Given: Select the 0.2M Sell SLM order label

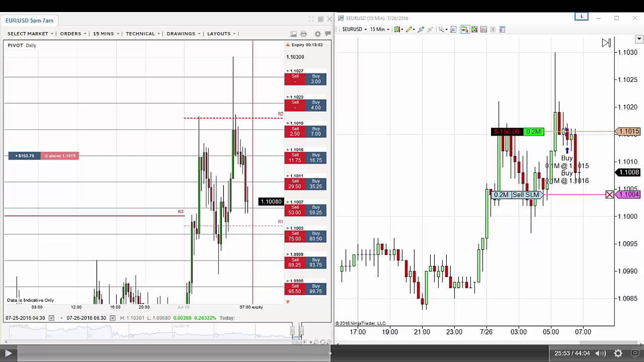Looking at the screenshot, I should point(517,195).
